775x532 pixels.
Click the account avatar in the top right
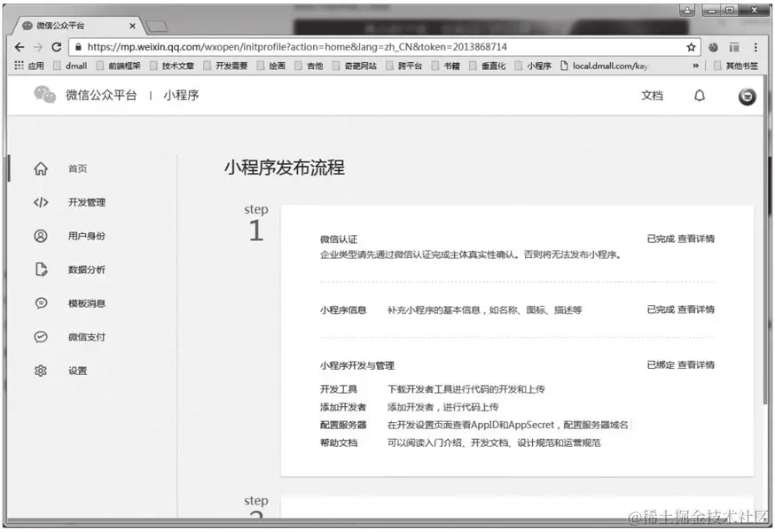747,96
